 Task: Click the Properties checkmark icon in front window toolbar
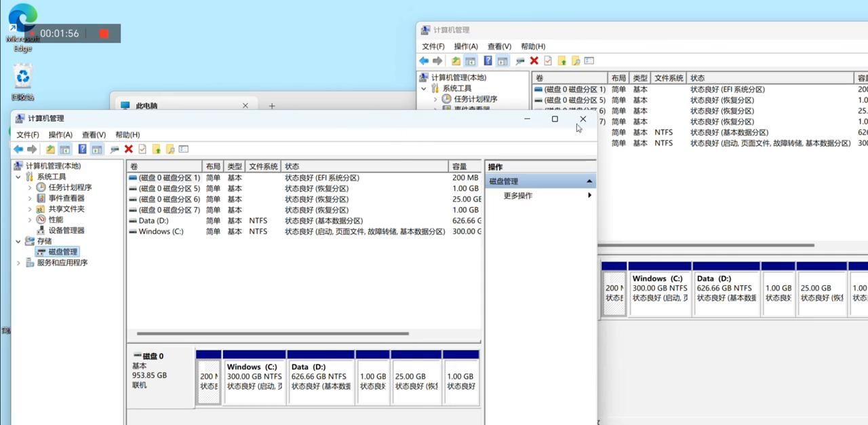coord(142,149)
